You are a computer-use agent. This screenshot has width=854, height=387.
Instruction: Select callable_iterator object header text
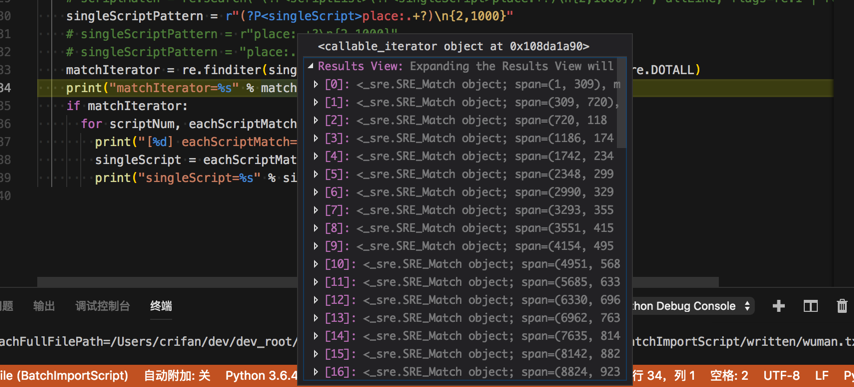point(453,47)
